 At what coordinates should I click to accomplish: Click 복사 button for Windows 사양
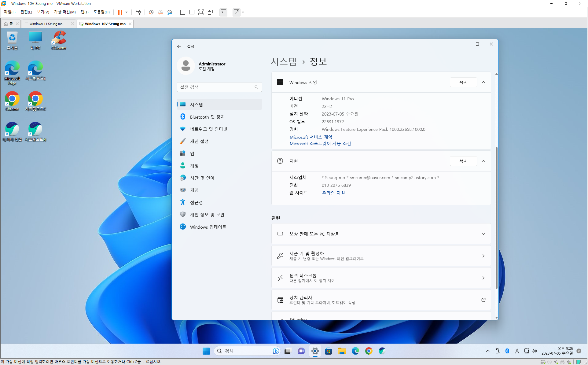[x=463, y=82]
